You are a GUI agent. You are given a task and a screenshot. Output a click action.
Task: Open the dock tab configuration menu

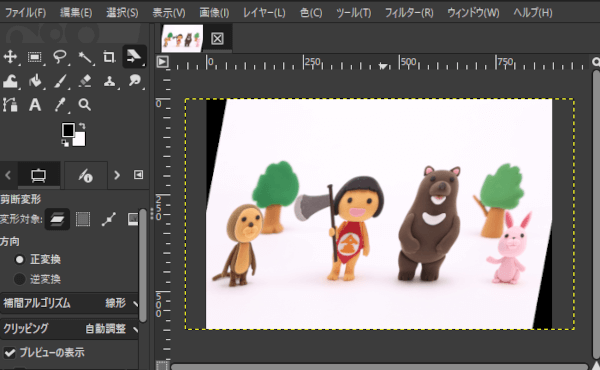[138, 175]
